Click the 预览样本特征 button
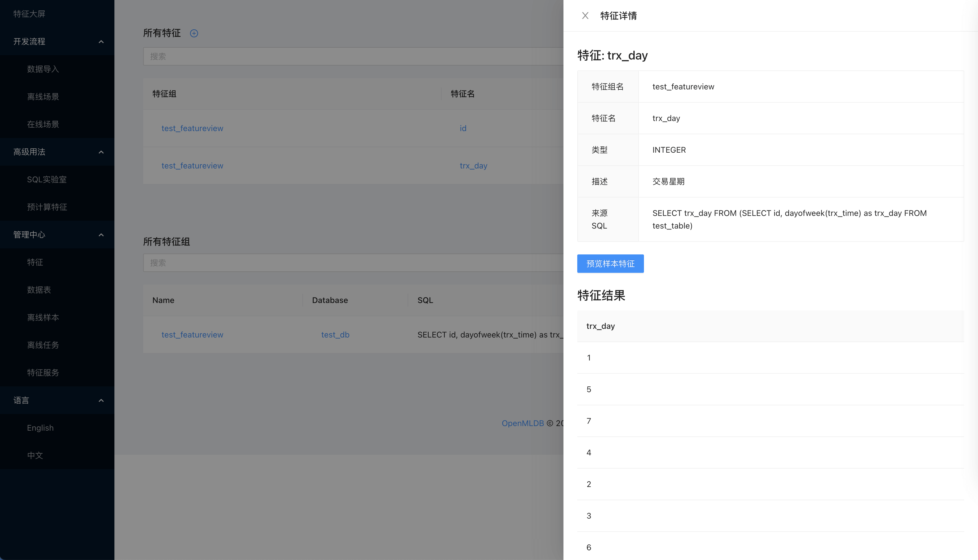The image size is (978, 560). 610,263
